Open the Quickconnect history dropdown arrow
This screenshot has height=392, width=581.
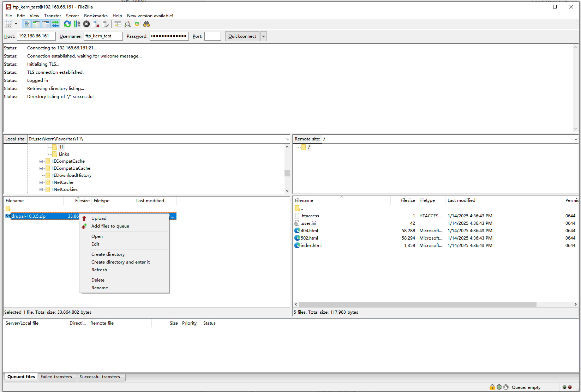click(x=264, y=36)
